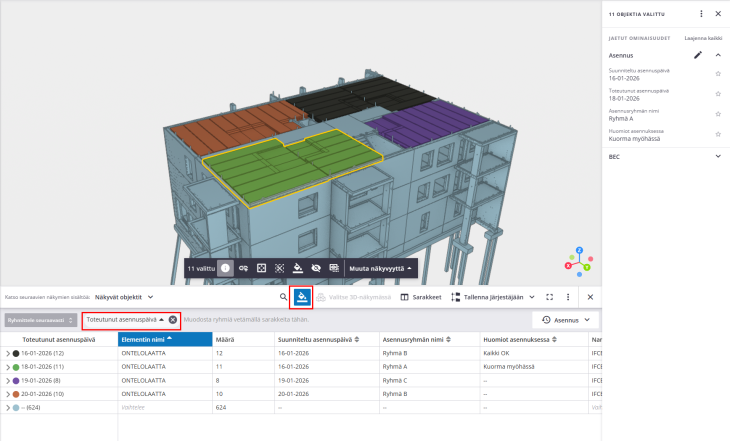Expand the BEC property section
The width and height of the screenshot is (730, 441).
pyautogui.click(x=718, y=156)
